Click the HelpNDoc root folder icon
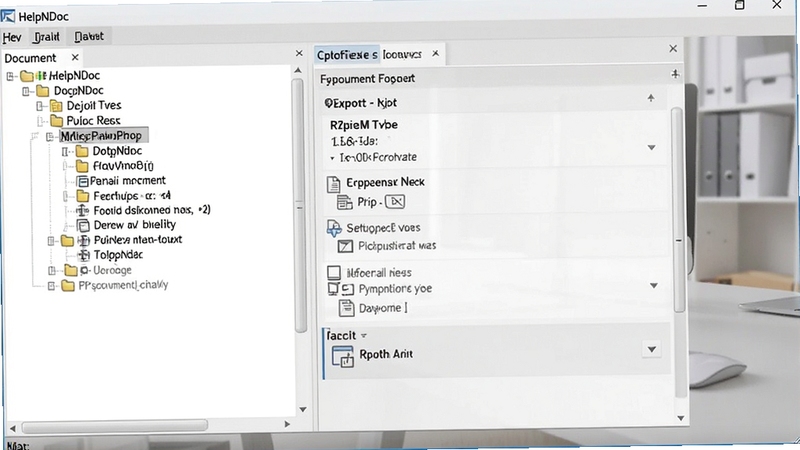This screenshot has width=800, height=450. 27,77
